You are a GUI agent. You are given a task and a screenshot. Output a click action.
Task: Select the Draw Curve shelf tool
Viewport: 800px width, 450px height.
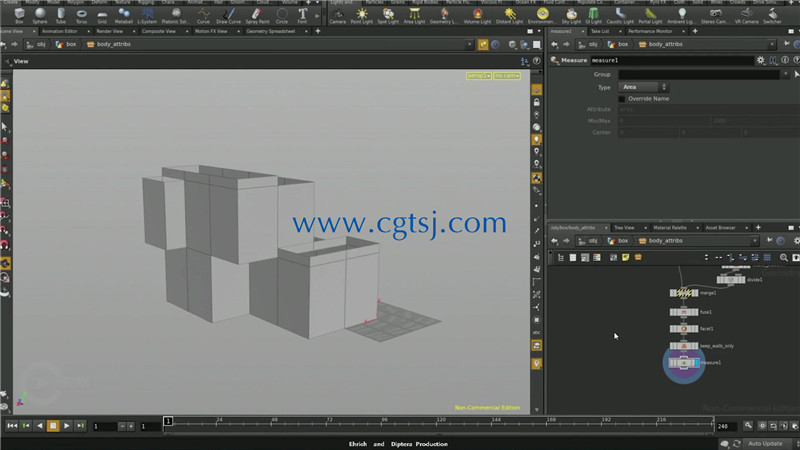[229, 16]
